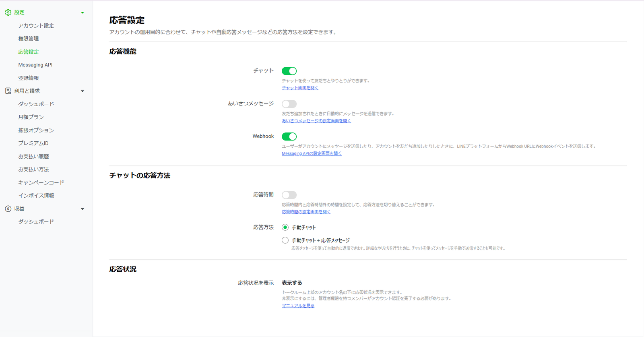The height and width of the screenshot is (337, 644).
Task: Open ダッシュボード under 収益
Action: (36, 222)
